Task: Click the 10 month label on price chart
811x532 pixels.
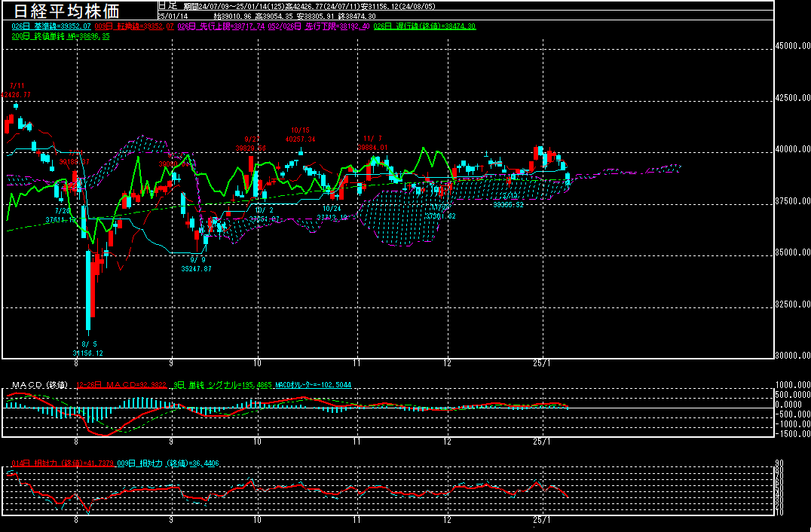Action: point(257,363)
